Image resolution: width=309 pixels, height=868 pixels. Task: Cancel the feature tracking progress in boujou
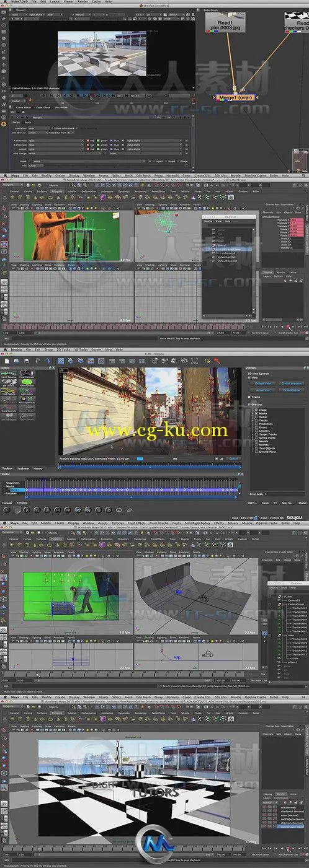pos(234,458)
